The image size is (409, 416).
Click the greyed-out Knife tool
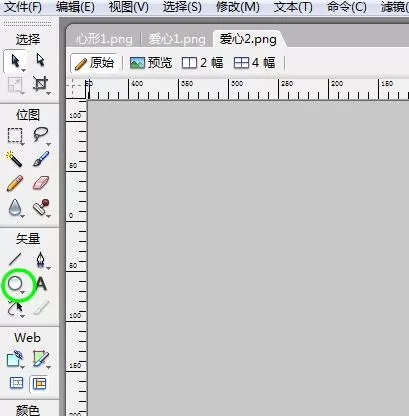[x=41, y=307]
